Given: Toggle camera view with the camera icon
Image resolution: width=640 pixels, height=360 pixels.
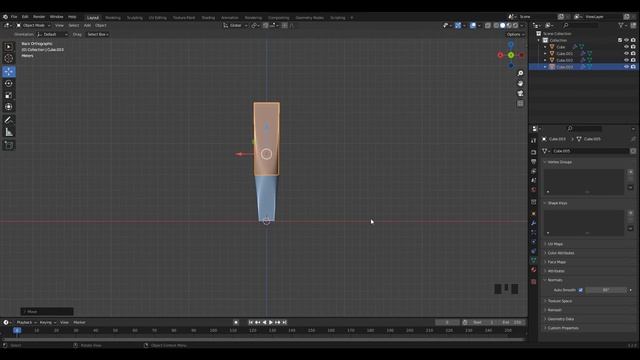Looking at the screenshot, I should pos(520,93).
